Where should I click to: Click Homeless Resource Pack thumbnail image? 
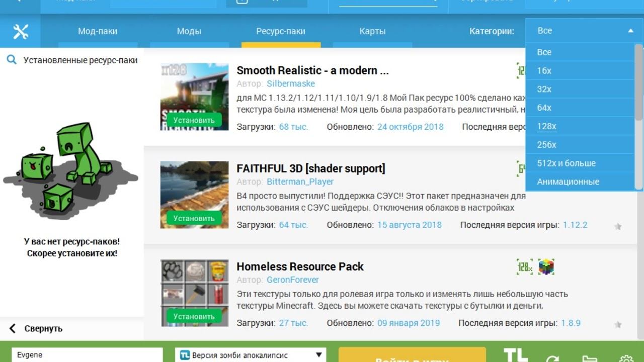(194, 293)
